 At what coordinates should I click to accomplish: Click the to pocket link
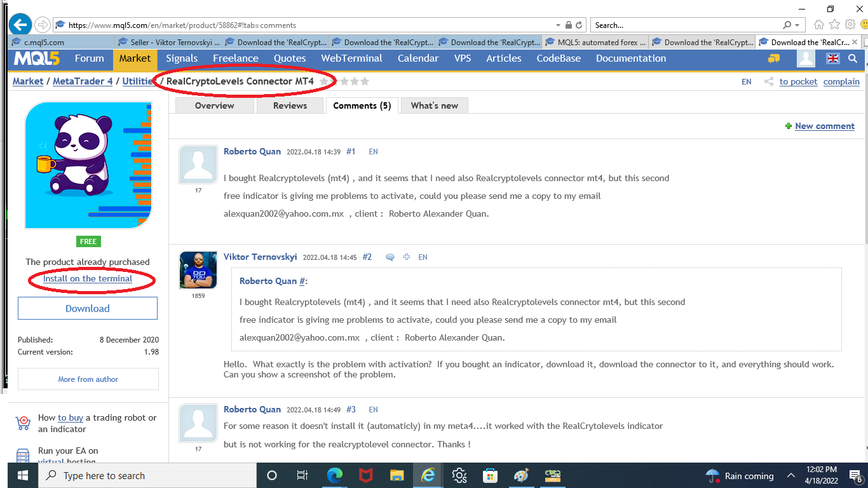[x=799, y=81]
